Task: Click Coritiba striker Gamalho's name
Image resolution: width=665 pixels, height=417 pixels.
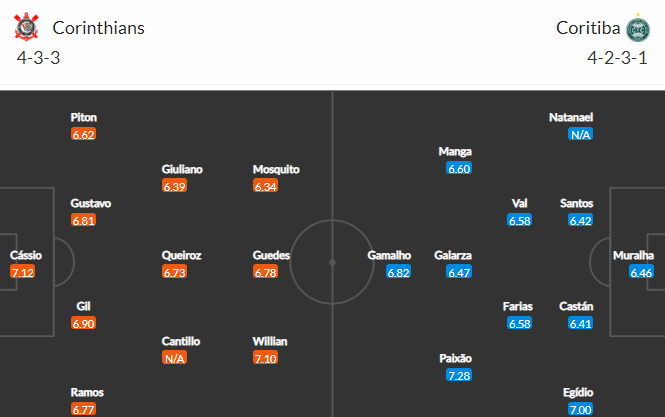Action: [389, 255]
